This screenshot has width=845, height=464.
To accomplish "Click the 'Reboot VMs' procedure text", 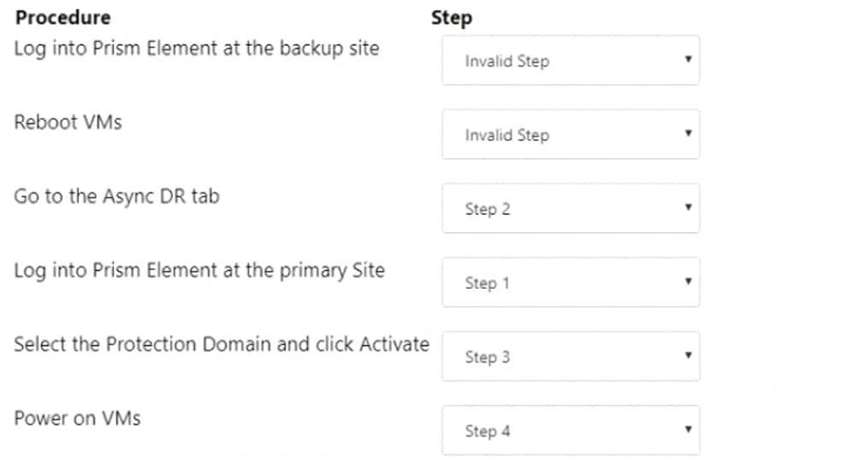I will point(68,122).
